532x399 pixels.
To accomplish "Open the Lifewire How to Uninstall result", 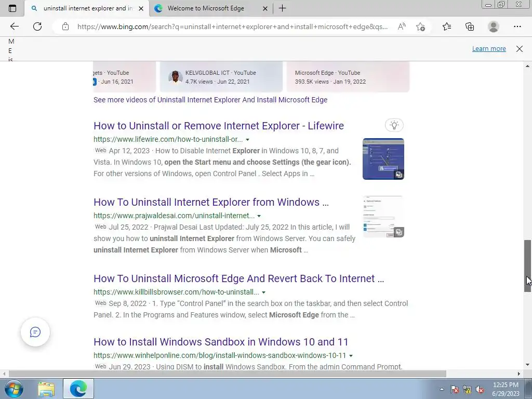I will 219,126.
